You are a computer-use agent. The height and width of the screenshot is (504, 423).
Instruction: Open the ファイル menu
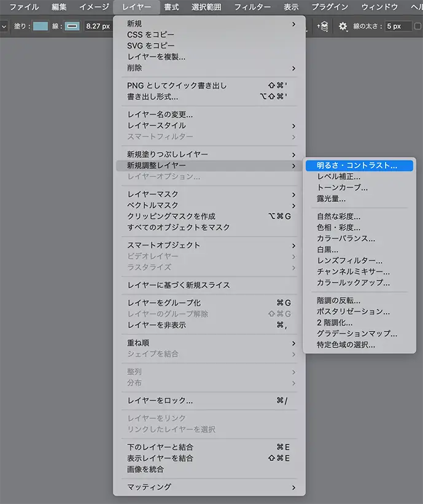[24, 7]
